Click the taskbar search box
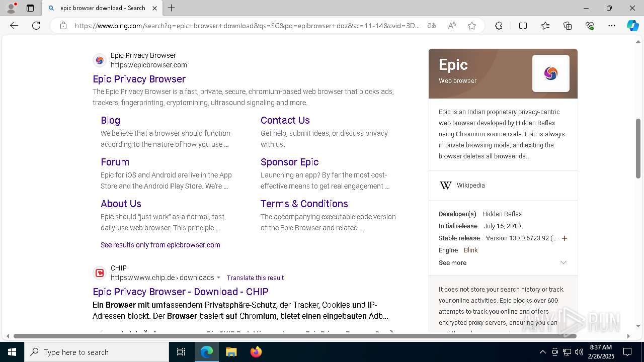 point(97,352)
